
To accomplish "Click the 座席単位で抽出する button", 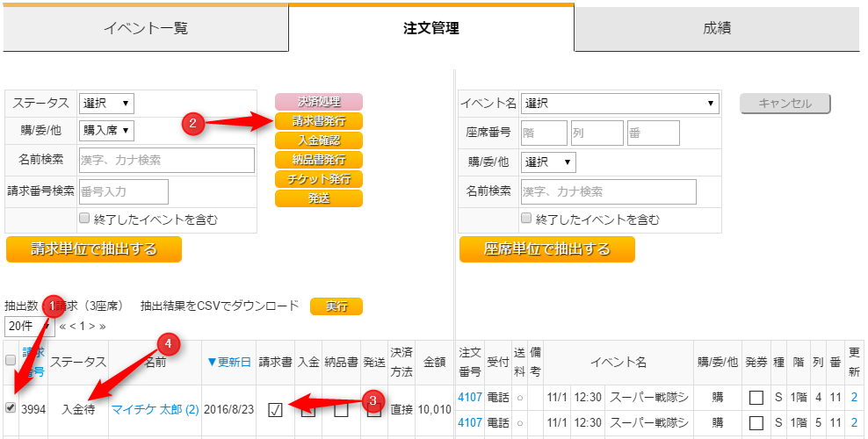I will [546, 249].
